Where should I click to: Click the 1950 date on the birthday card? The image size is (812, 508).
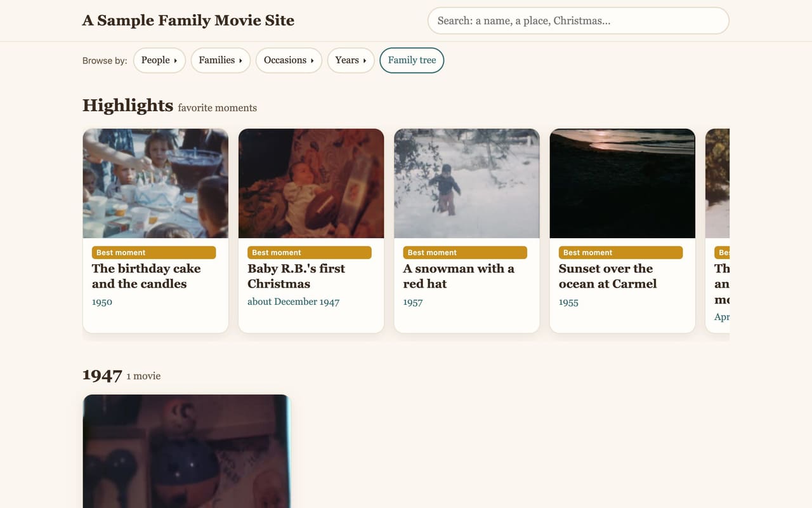click(x=102, y=302)
